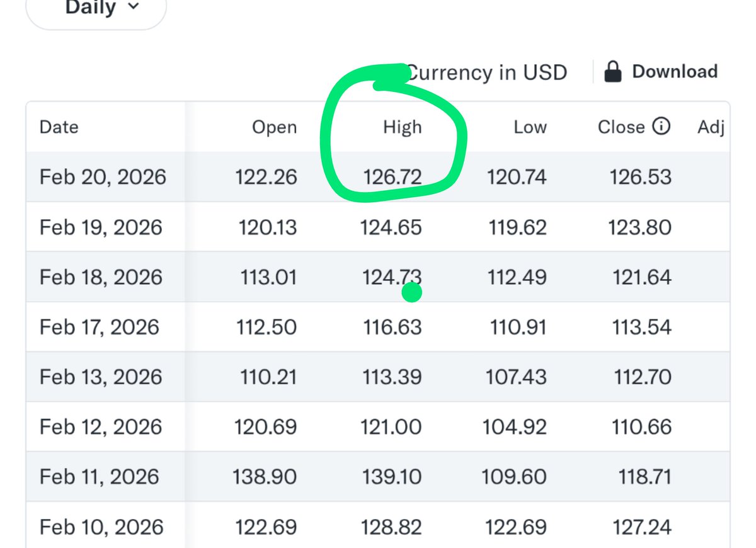Click the open value 120.69
Image resolution: width=756 pixels, height=548 pixels.
click(266, 427)
